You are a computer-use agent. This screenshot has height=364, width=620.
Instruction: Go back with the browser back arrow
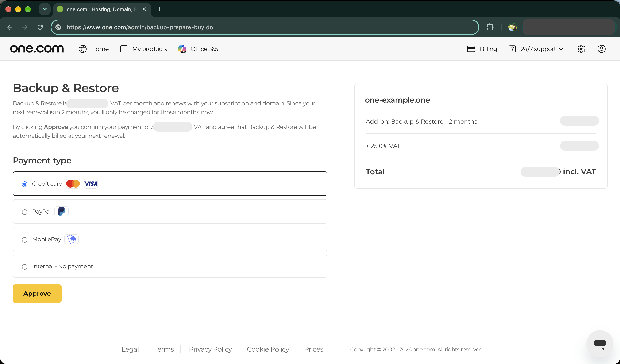click(10, 27)
